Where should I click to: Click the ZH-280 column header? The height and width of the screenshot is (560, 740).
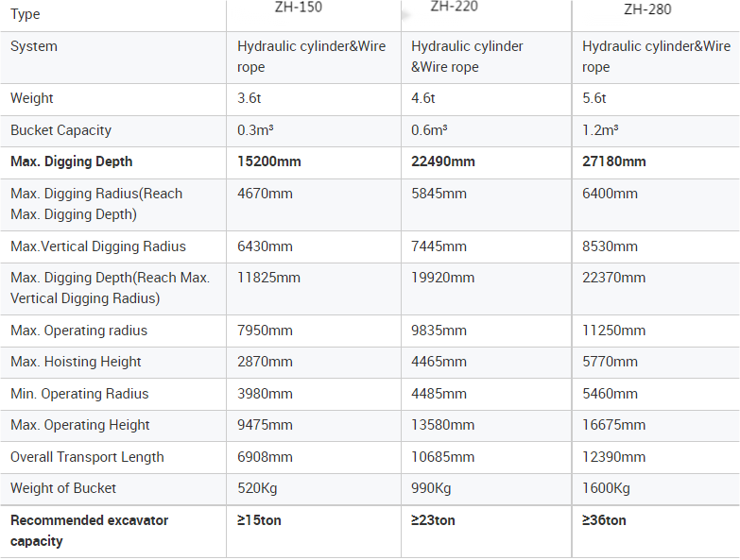click(x=647, y=9)
